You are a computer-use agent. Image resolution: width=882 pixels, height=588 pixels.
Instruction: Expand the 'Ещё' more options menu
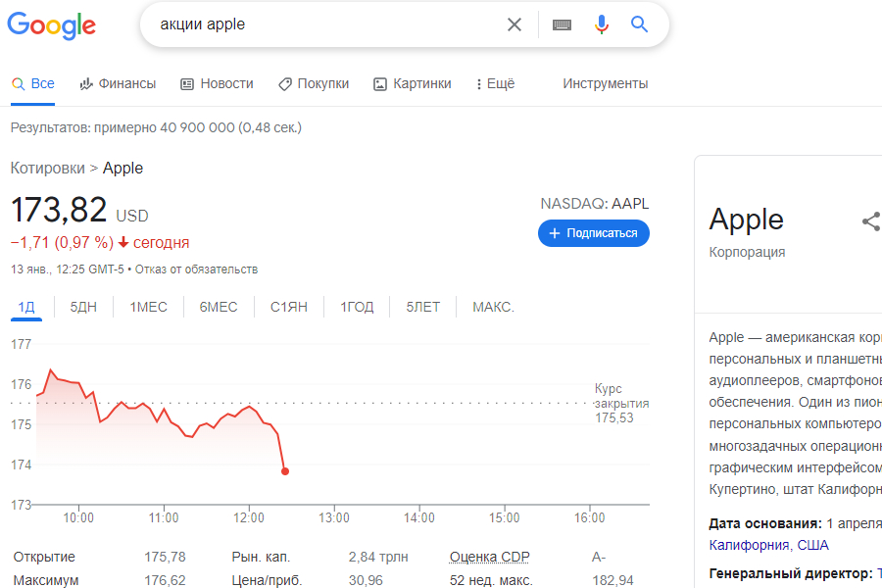pos(495,84)
